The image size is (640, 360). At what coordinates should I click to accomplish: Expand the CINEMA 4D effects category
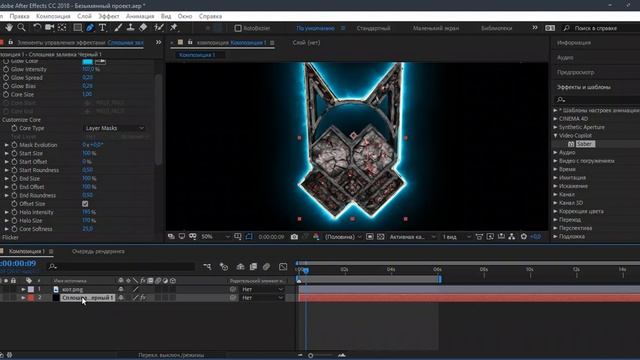(x=556, y=119)
